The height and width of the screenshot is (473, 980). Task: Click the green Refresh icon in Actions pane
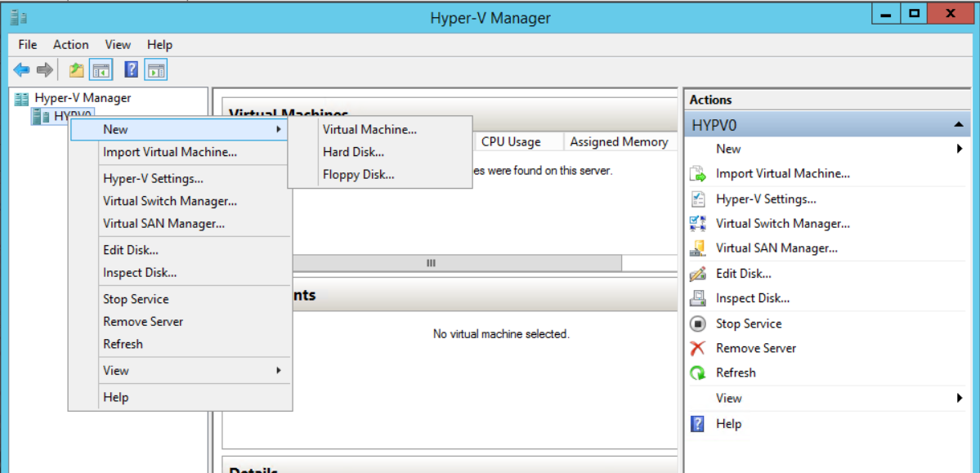tap(697, 373)
